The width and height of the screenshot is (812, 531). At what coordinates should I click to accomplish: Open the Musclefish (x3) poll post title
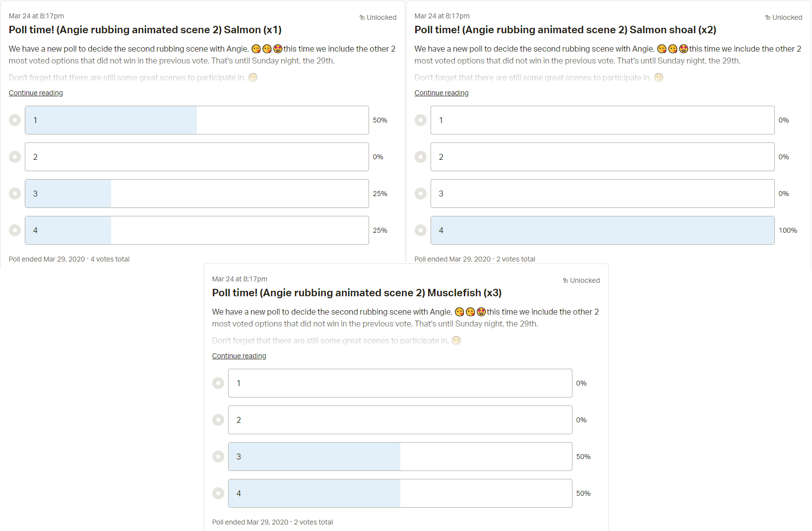(x=357, y=293)
